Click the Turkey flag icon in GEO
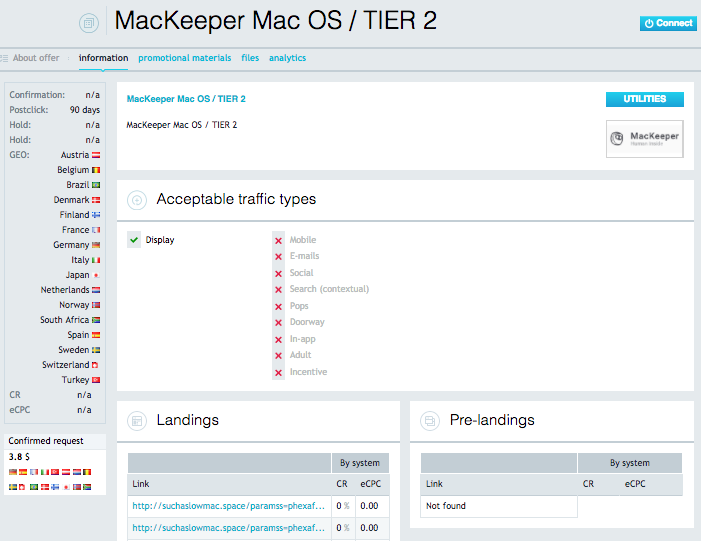 click(x=96, y=380)
